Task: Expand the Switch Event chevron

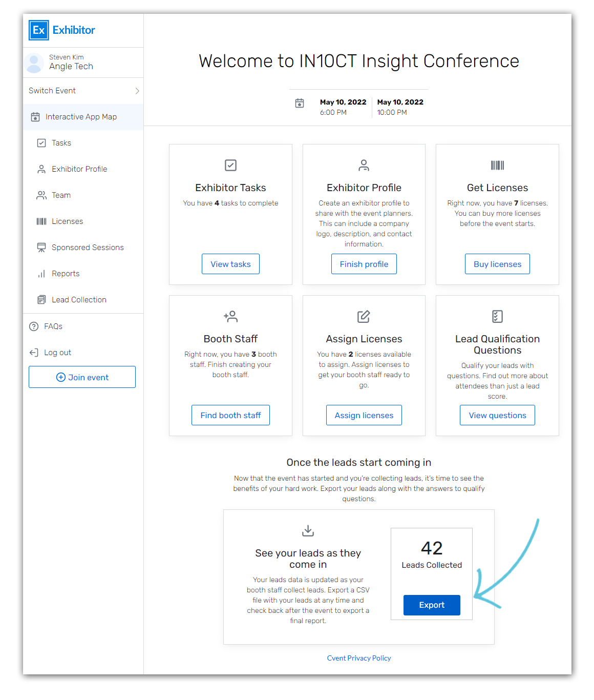Action: [137, 91]
